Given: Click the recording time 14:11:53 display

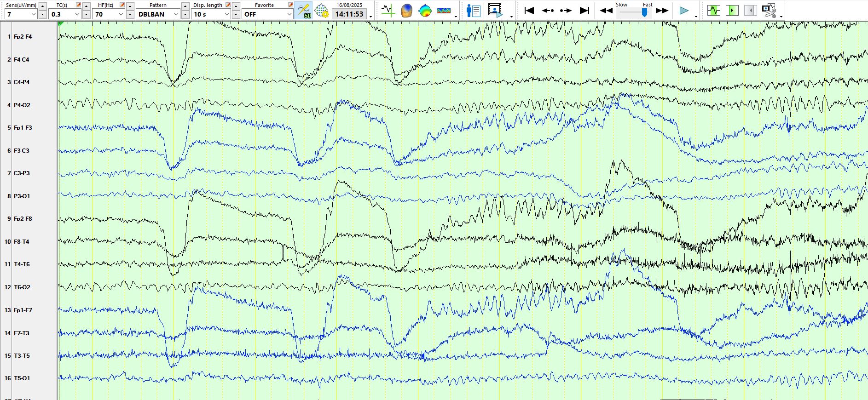Looking at the screenshot, I should coord(349,14).
